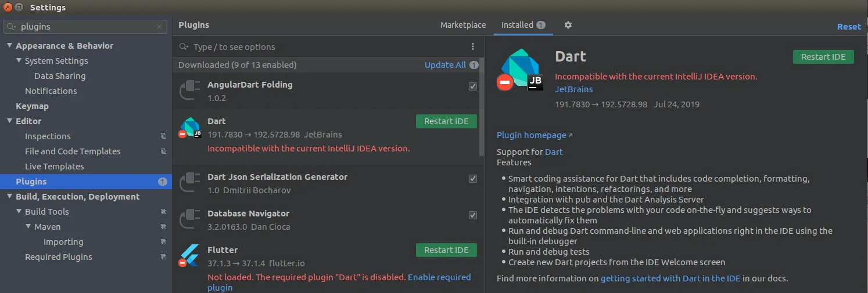Open Keymap settings
Viewport: 868px width, 293px height.
tap(32, 106)
